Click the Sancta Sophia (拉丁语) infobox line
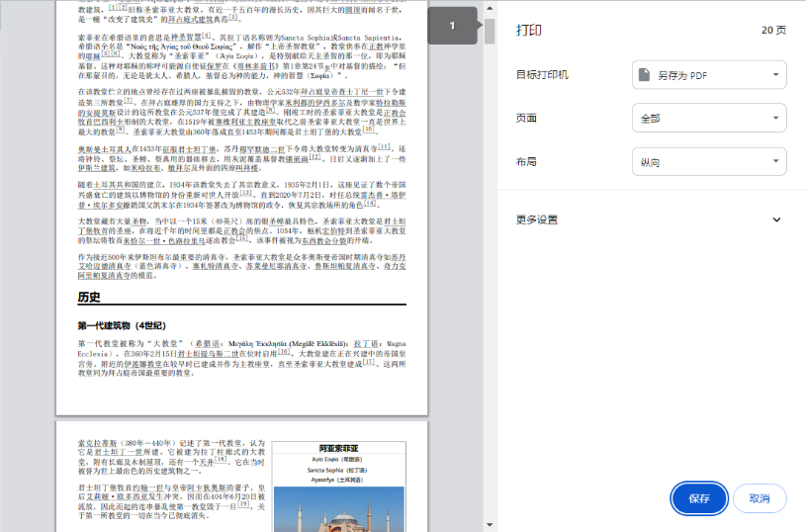The width and height of the screenshot is (806, 532). 337,470
